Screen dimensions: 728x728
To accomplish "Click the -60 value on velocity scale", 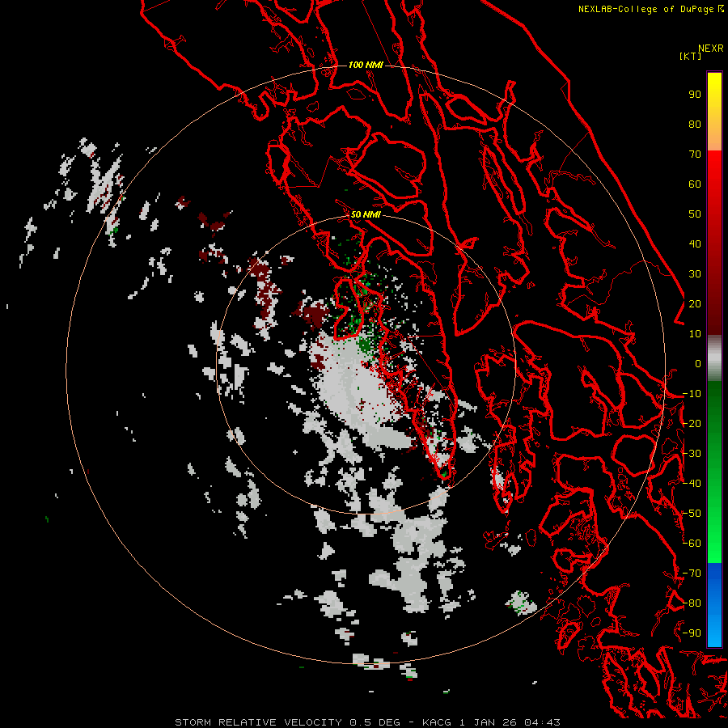I will coord(692,544).
